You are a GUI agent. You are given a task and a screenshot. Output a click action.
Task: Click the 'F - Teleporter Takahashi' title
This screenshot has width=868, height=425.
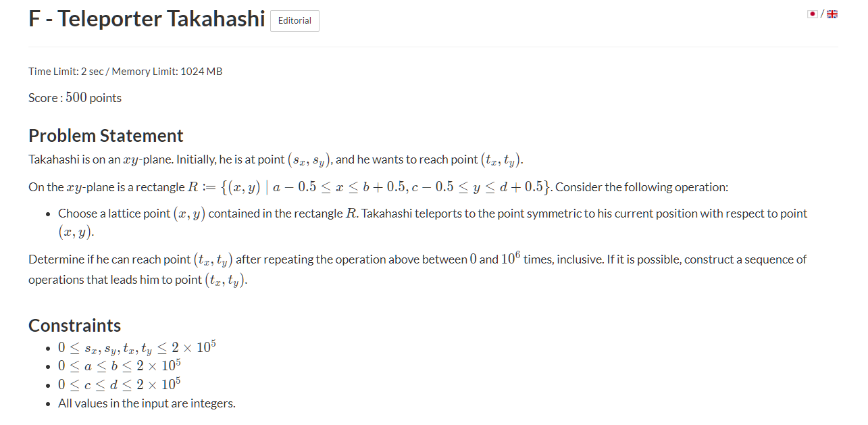tap(147, 19)
